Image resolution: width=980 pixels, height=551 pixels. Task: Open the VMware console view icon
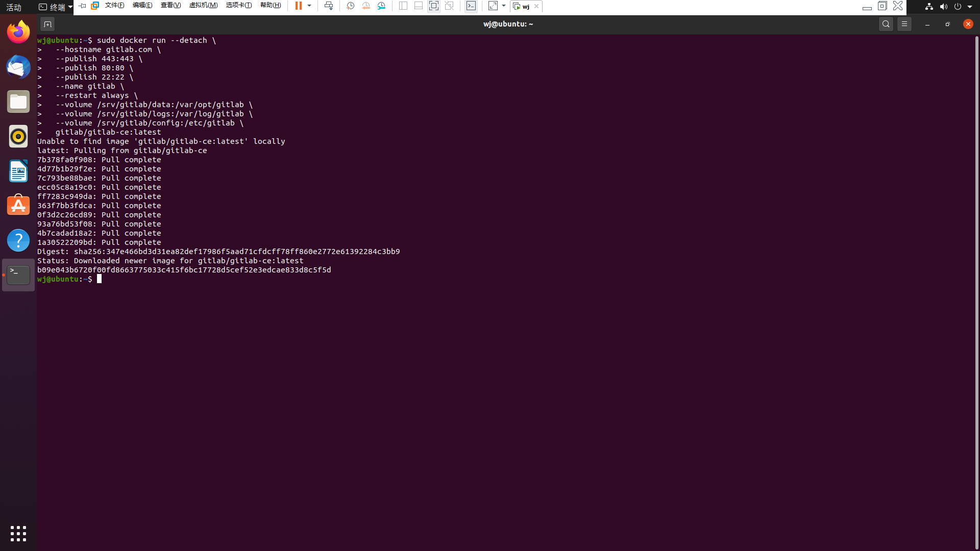471,6
